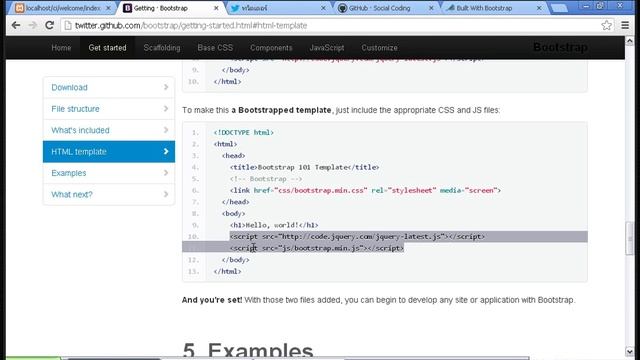640x360 pixels.
Task: Bookmark page with the star icon
Action: (x=607, y=25)
